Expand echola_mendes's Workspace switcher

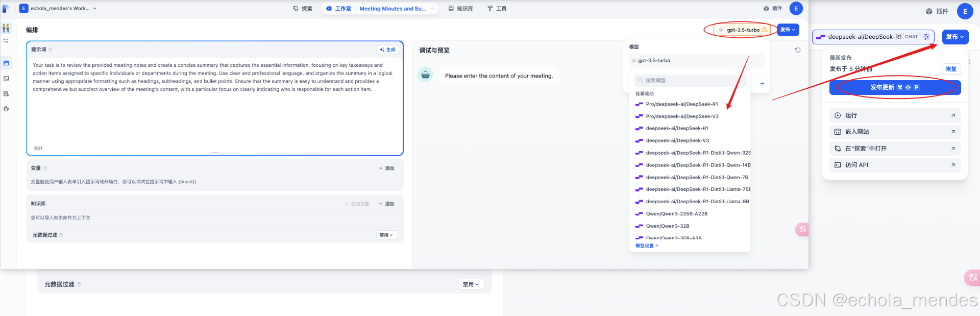58,9
